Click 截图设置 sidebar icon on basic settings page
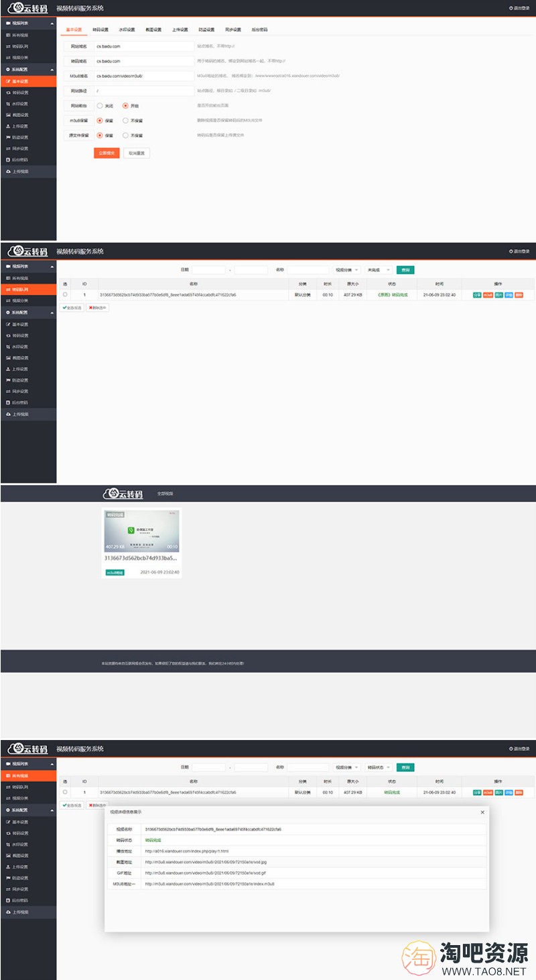536x980 pixels. coord(8,115)
